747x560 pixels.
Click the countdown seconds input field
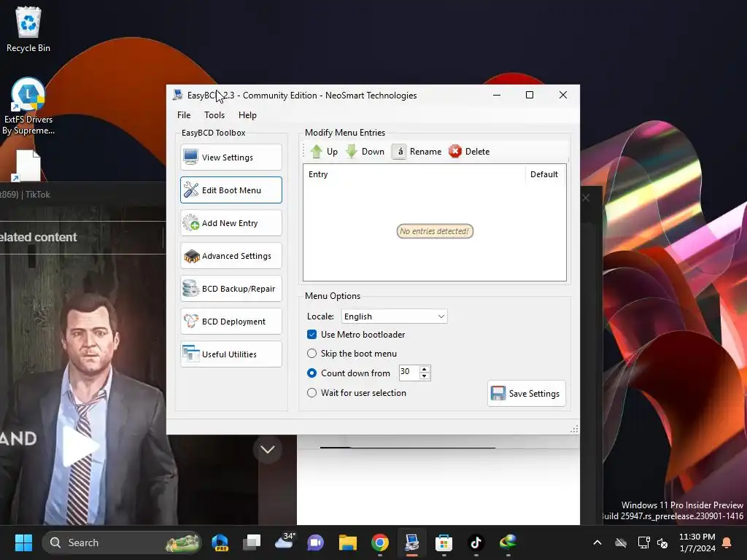[x=409, y=372]
